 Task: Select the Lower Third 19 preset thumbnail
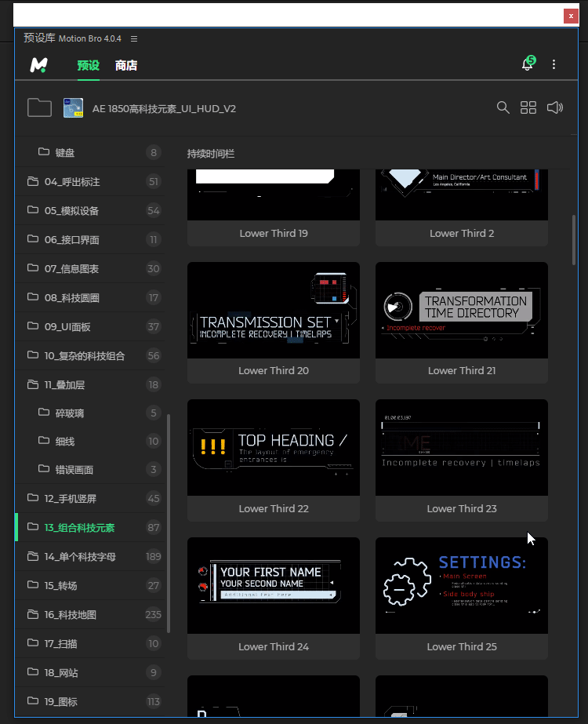click(274, 195)
